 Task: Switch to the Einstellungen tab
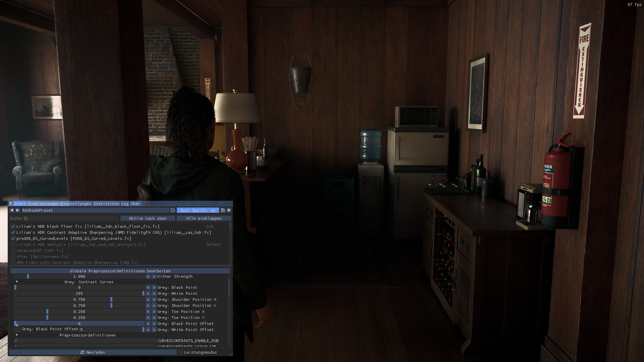[x=76, y=204]
